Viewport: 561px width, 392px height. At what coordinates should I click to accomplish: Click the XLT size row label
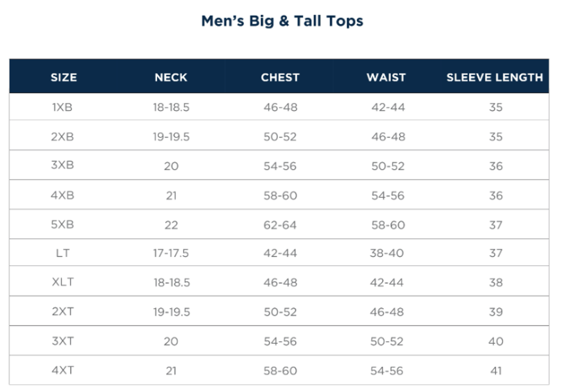point(62,282)
